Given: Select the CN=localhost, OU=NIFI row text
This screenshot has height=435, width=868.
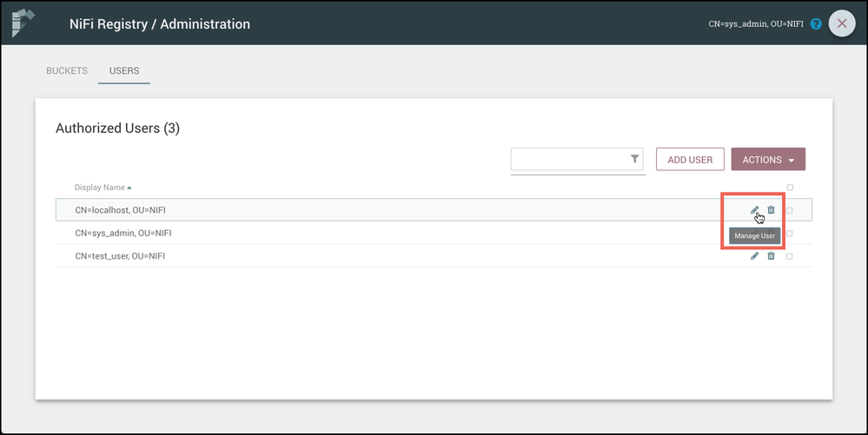Looking at the screenshot, I should coord(120,210).
